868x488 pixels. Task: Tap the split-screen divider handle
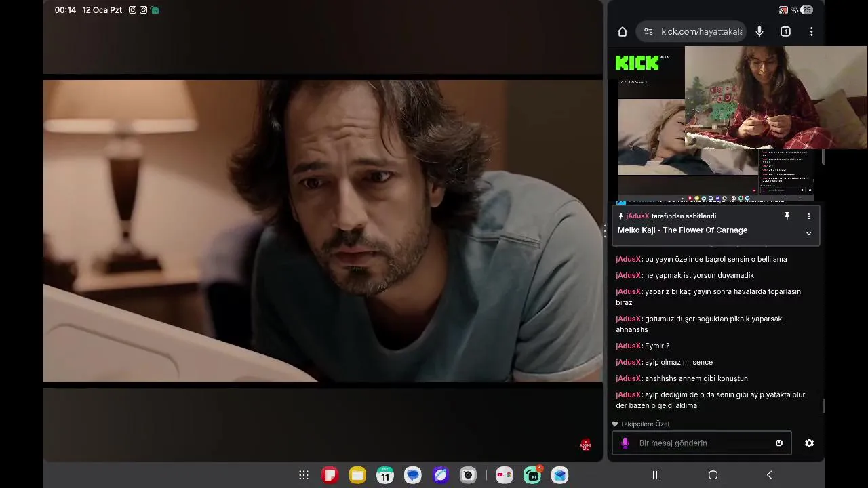605,231
